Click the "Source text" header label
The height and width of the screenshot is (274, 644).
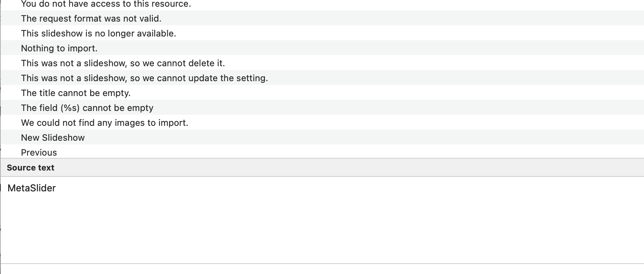click(31, 168)
